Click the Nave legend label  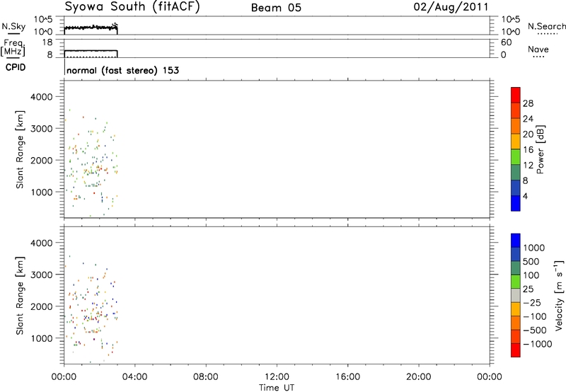[538, 49]
